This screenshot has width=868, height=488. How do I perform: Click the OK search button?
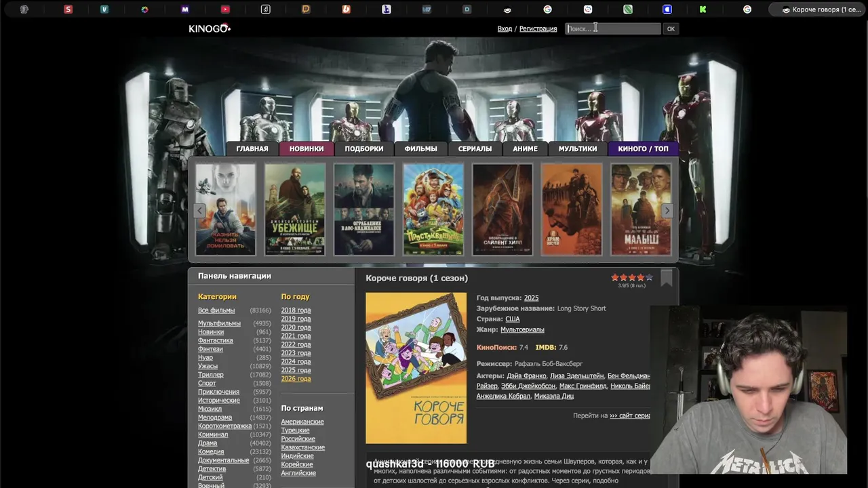671,28
